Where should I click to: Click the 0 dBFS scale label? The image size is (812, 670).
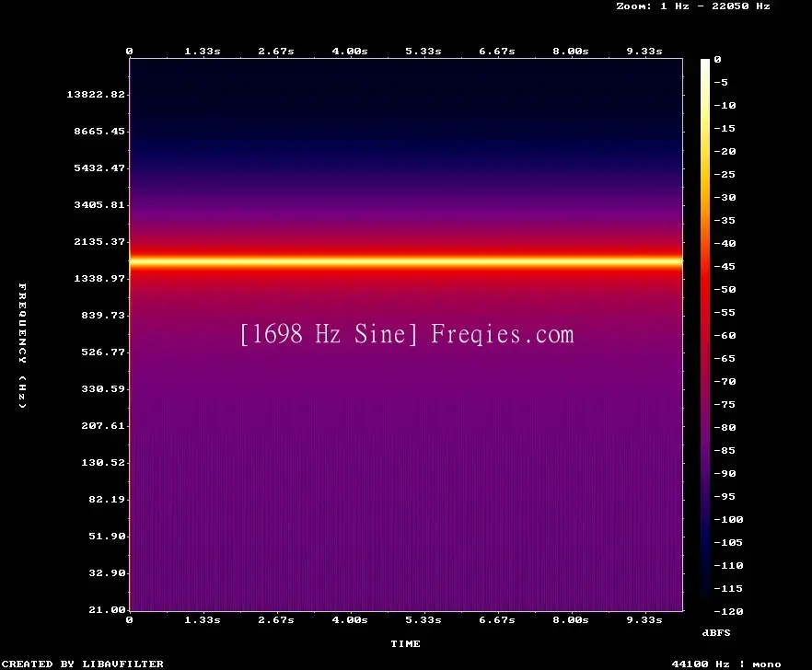[717, 59]
